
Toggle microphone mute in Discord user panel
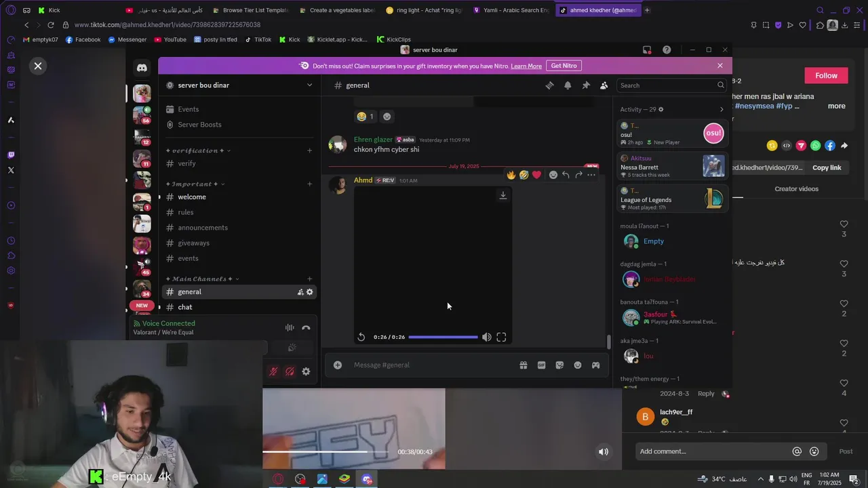273,371
